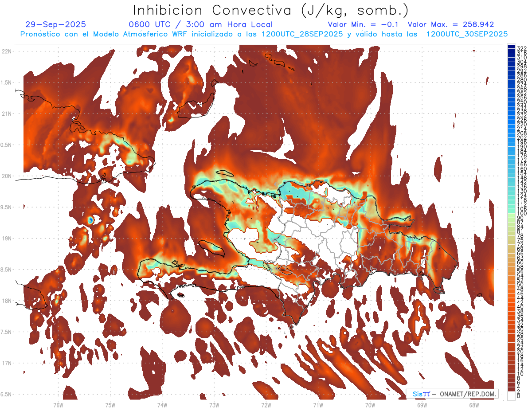Click the "71W" longitude label
Image resolution: width=532 pixels, height=411 pixels.
318,405
